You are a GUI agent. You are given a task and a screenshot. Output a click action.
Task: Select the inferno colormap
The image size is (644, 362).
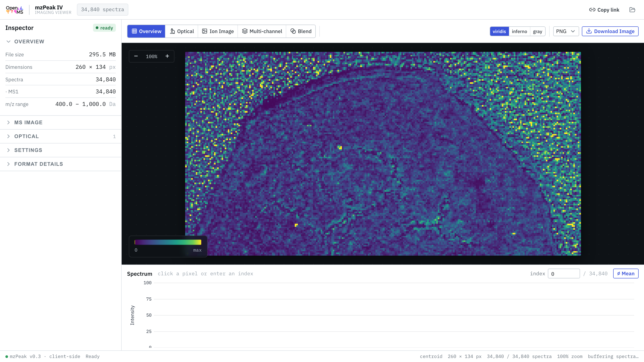click(x=519, y=31)
